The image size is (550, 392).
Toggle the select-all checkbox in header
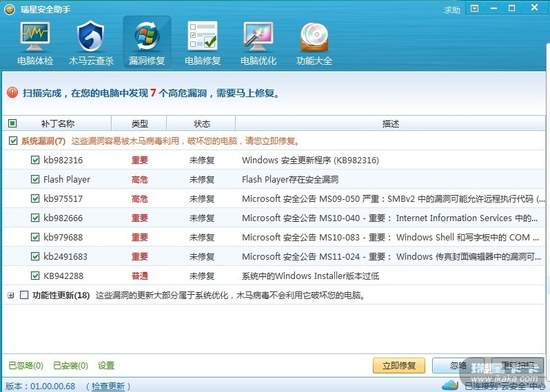click(x=12, y=123)
